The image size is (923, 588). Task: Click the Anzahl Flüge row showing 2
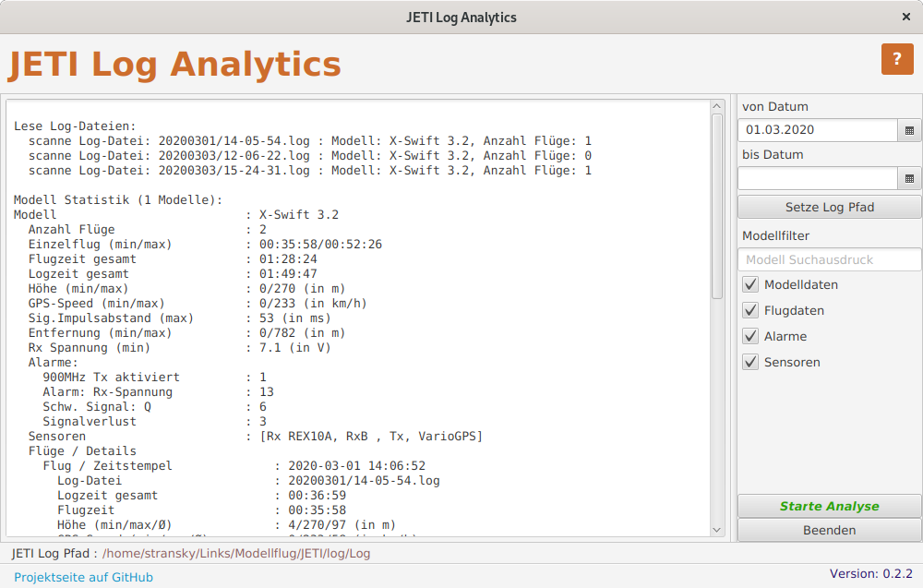[147, 230]
